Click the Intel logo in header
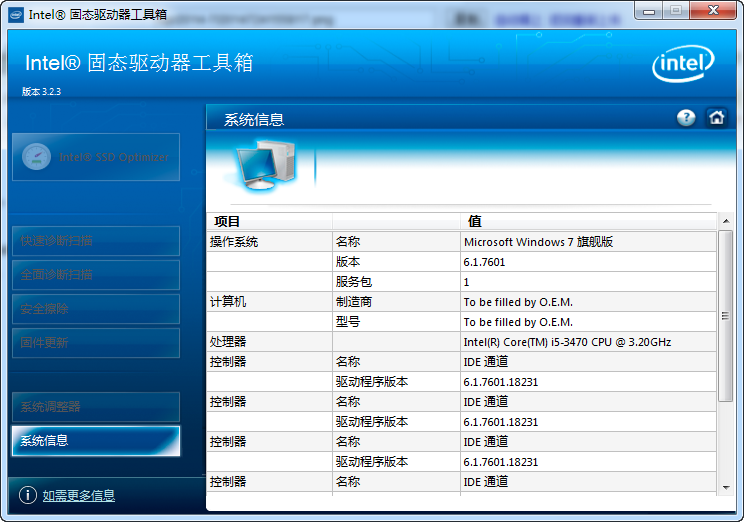 683,64
